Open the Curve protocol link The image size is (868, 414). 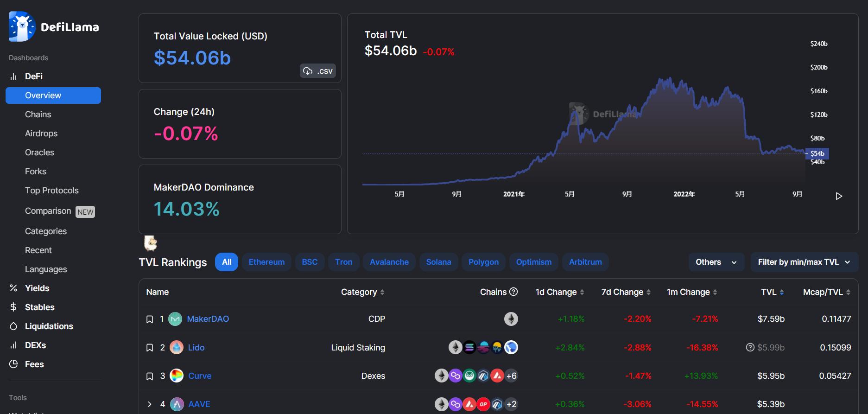[x=200, y=376]
